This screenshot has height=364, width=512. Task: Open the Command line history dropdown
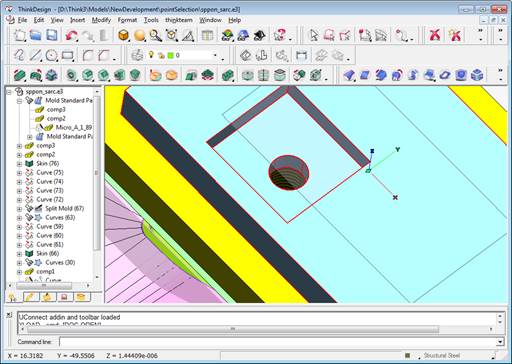pos(500,342)
